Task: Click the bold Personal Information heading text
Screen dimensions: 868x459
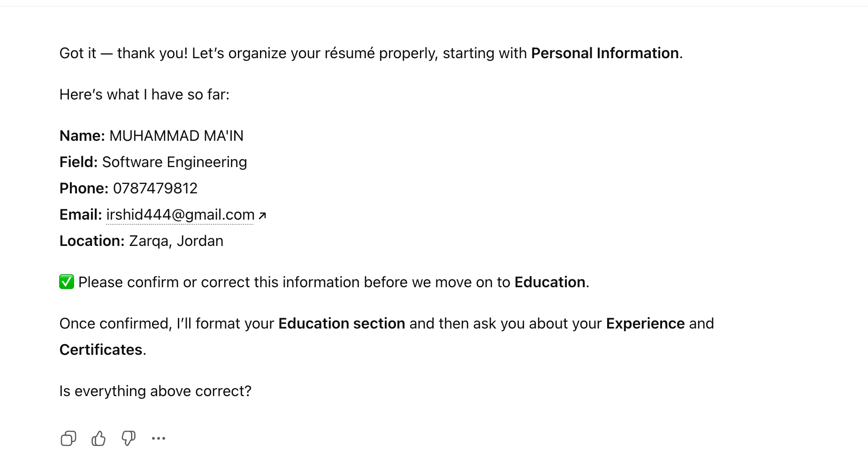Action: pos(605,54)
